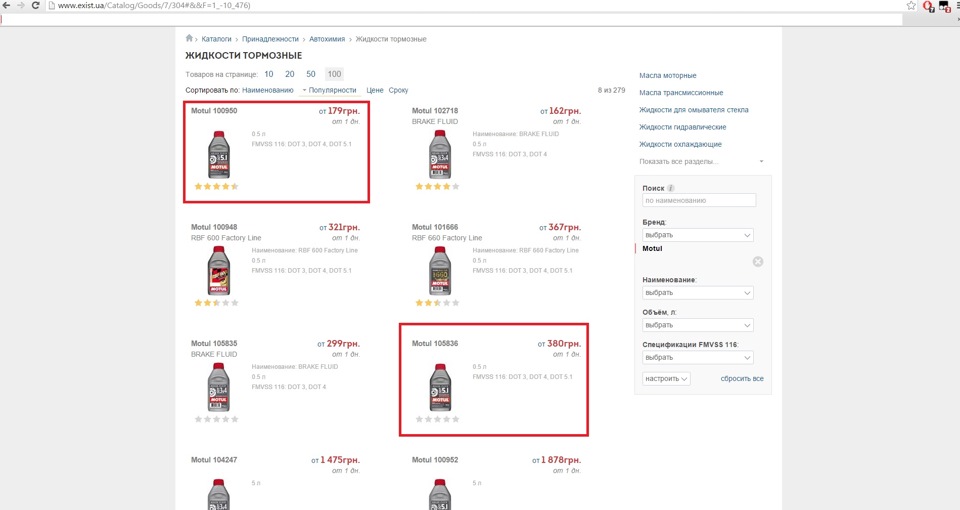Sort by Сроку

tap(398, 90)
